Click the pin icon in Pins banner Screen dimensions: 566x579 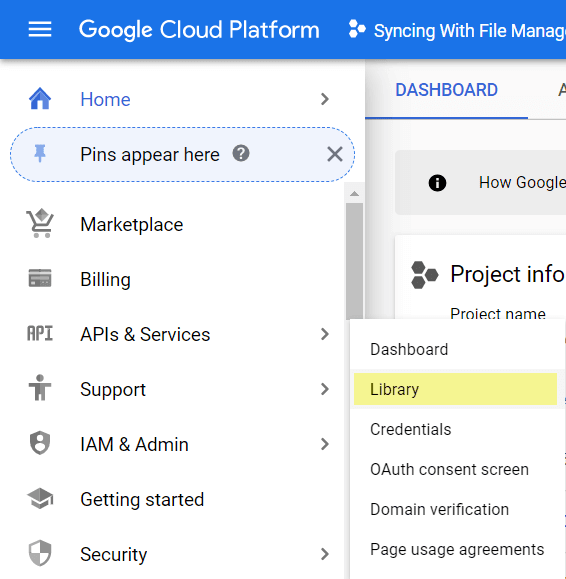pos(40,154)
